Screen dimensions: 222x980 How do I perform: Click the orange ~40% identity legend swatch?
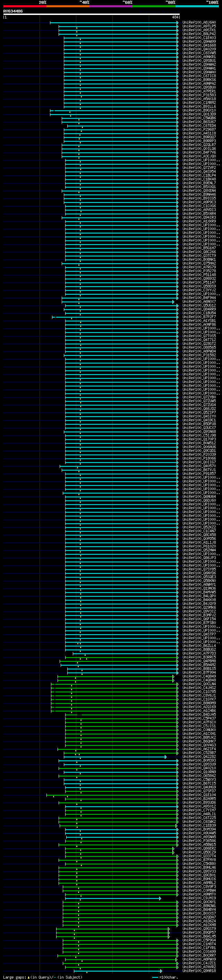68,6
